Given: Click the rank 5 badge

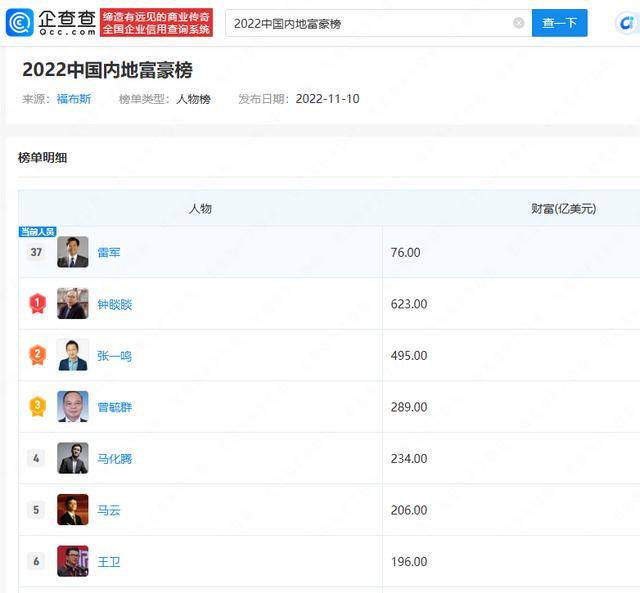Looking at the screenshot, I should [36, 510].
